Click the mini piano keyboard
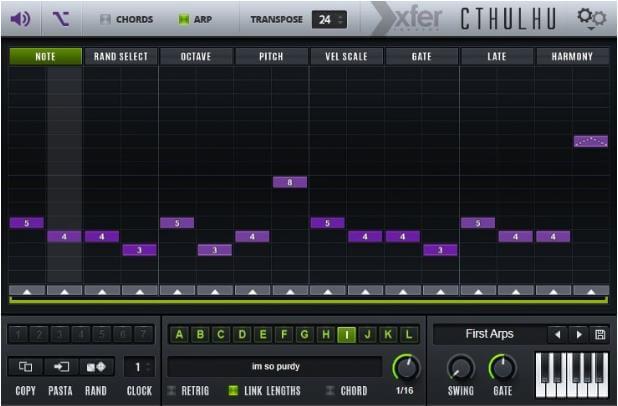This screenshot has height=406, width=618. point(571,375)
